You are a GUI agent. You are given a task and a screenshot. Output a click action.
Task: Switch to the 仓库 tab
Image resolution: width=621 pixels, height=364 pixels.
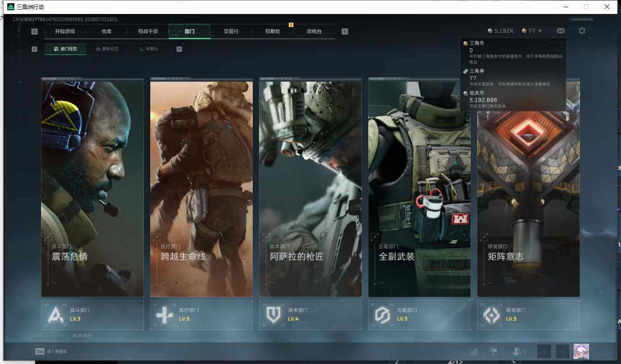107,32
